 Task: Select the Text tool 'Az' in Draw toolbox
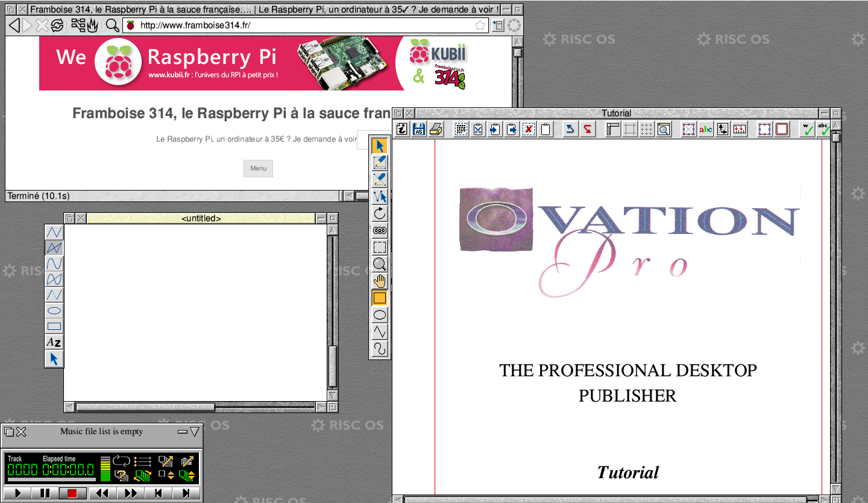tap(54, 343)
